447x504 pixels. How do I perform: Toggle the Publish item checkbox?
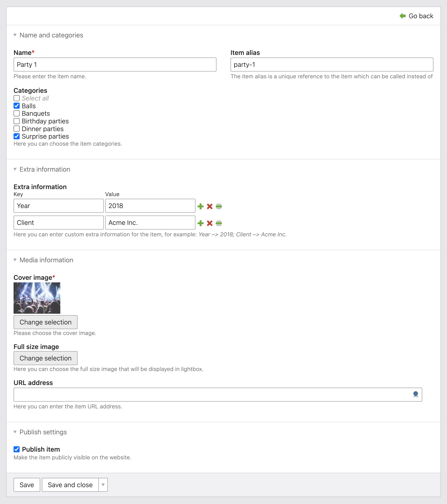tap(17, 449)
